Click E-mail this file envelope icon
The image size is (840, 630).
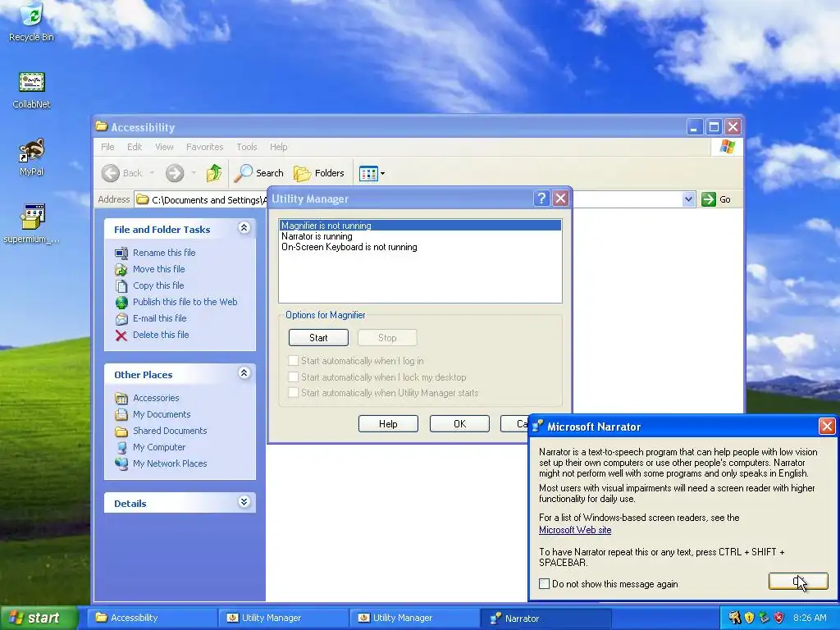pos(121,319)
